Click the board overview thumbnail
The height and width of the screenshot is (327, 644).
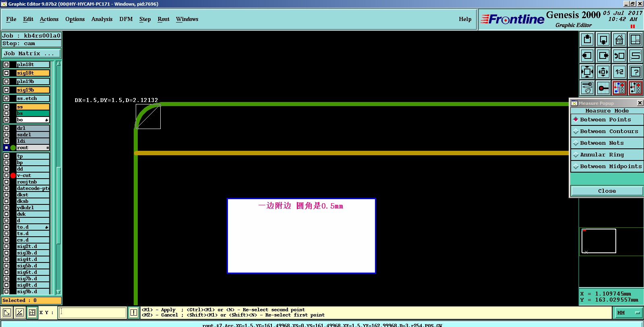point(598,241)
